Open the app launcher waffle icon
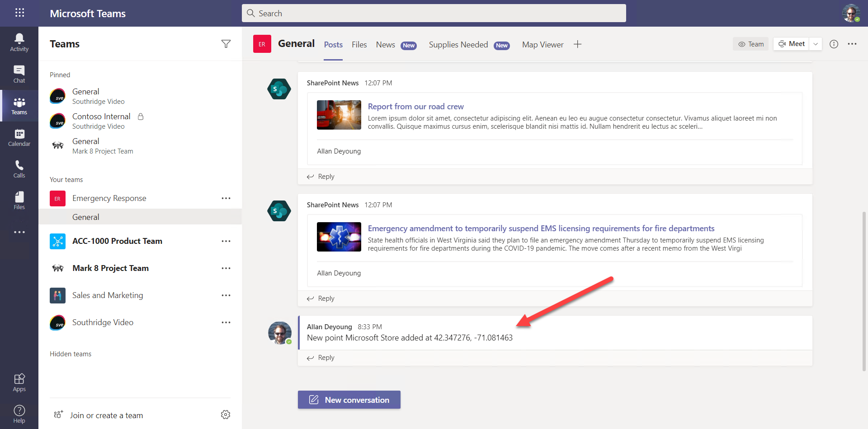The image size is (868, 429). (x=19, y=13)
